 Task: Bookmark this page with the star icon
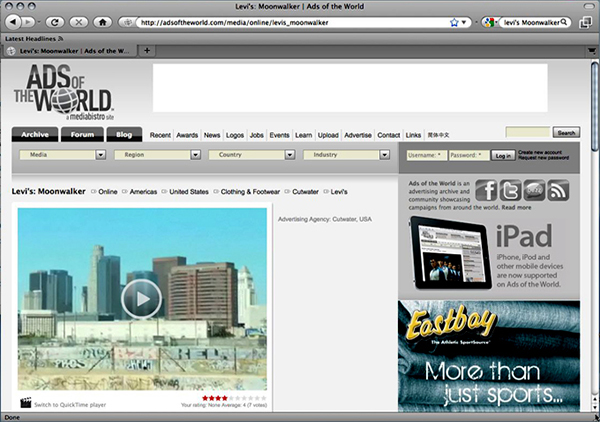[454, 23]
